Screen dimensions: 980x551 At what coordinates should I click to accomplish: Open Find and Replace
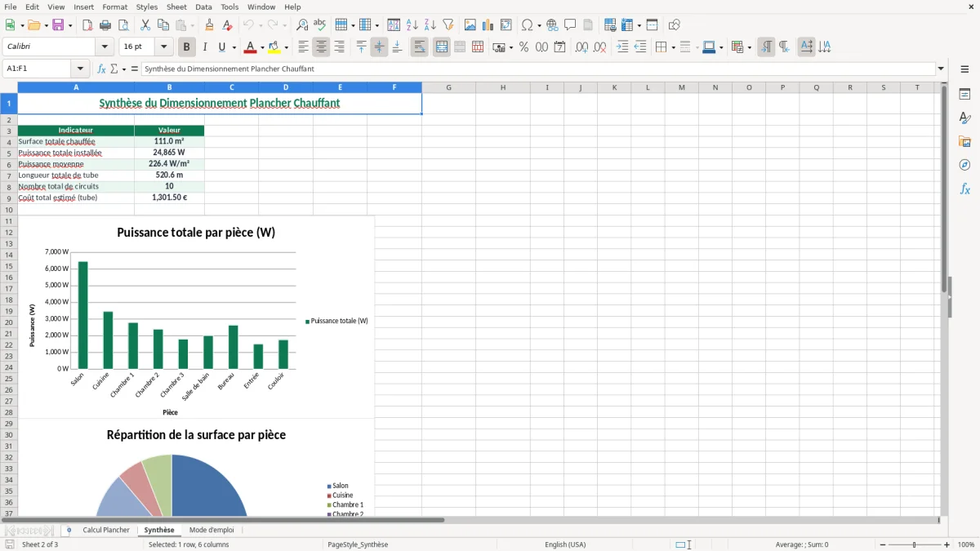tap(302, 25)
